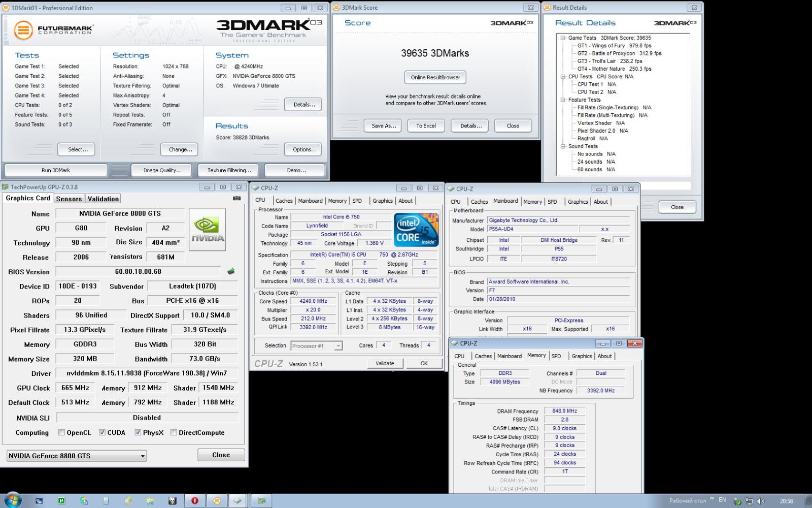The image size is (812, 508).
Task: Click Save As in the 3DMark Score window
Action: click(383, 125)
